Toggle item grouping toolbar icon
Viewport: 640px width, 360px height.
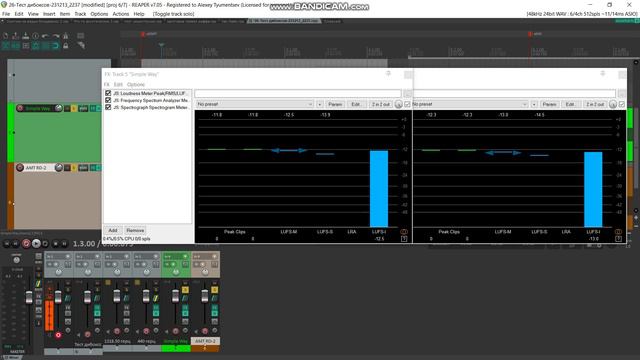coord(16,46)
